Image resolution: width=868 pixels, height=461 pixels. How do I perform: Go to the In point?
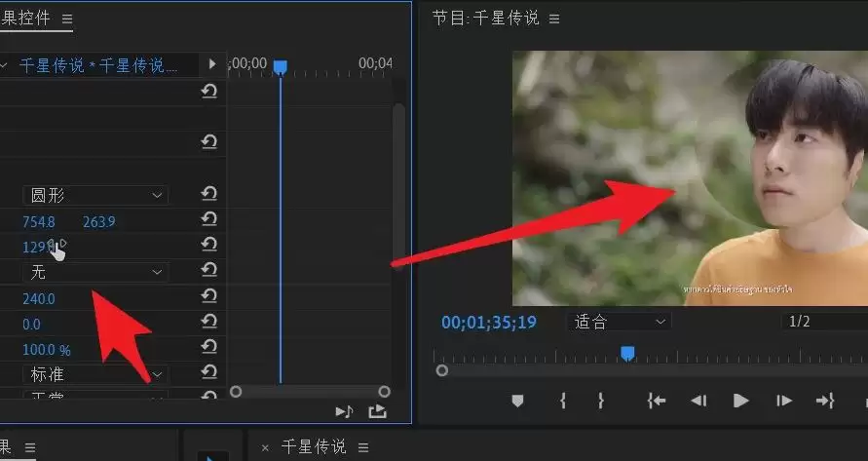[657, 401]
